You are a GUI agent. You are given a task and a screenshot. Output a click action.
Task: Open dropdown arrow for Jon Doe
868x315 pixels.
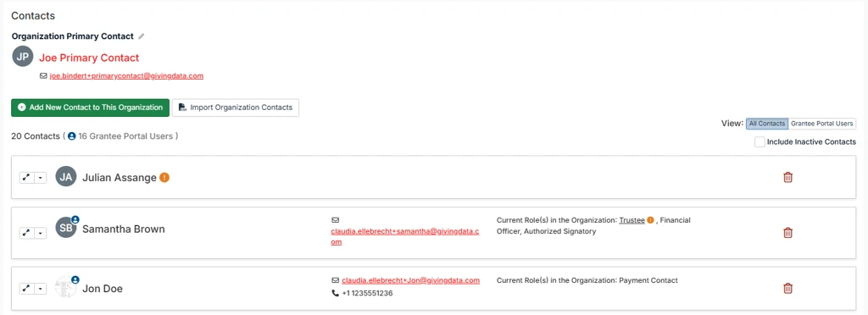pos(41,289)
